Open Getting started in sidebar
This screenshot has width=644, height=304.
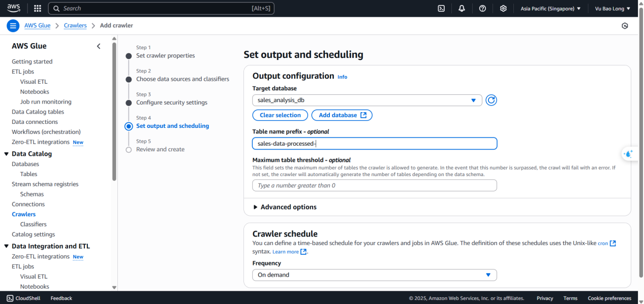(32, 61)
